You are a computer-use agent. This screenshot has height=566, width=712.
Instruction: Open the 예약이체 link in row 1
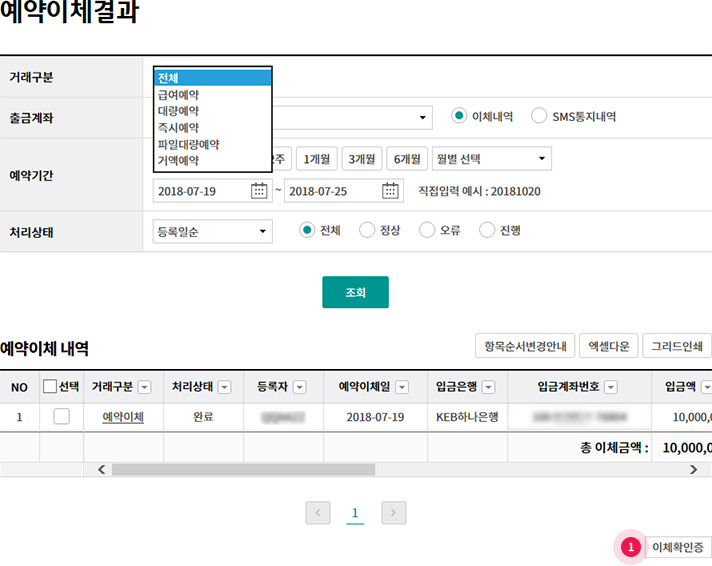[123, 417]
